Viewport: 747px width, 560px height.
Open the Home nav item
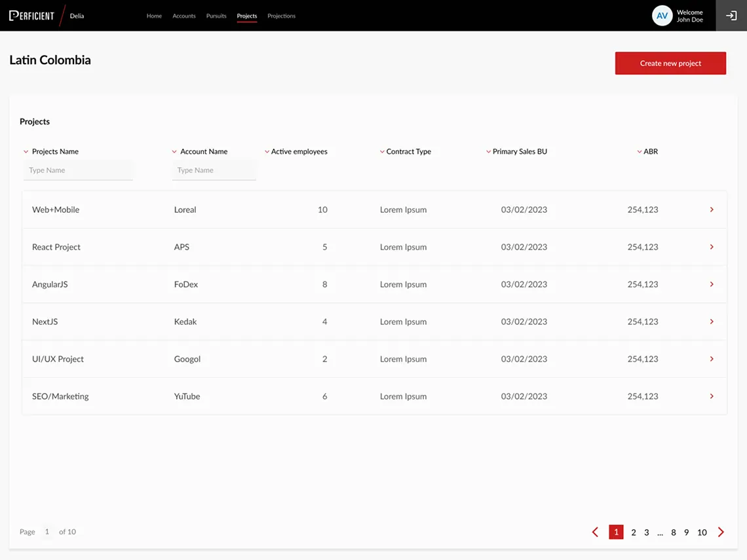(x=154, y=16)
